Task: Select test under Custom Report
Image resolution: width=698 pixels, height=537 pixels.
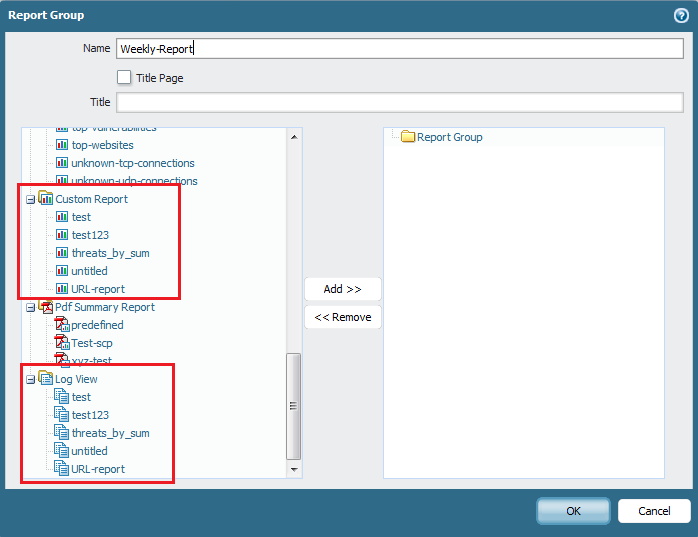Action: click(81, 217)
